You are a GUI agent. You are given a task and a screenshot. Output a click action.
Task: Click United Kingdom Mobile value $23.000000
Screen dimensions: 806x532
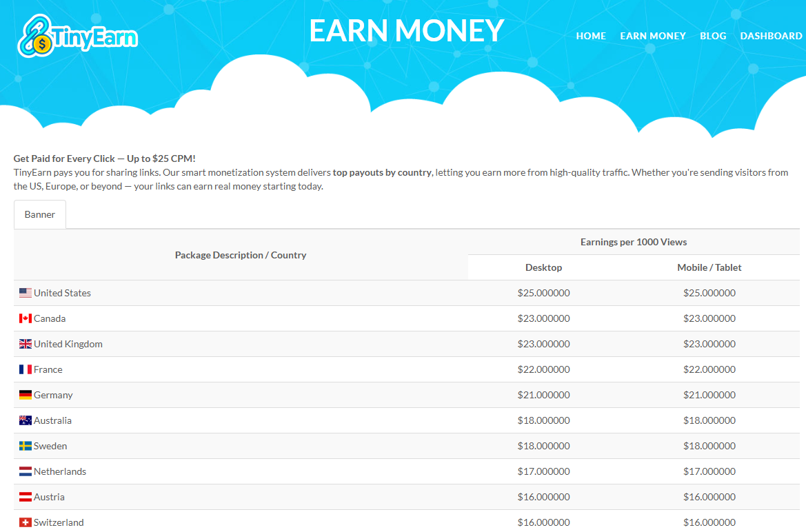(x=709, y=344)
